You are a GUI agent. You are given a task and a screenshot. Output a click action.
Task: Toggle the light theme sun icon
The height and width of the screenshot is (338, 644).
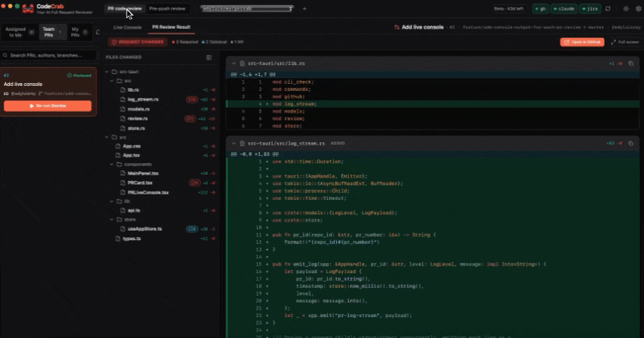pos(626,8)
